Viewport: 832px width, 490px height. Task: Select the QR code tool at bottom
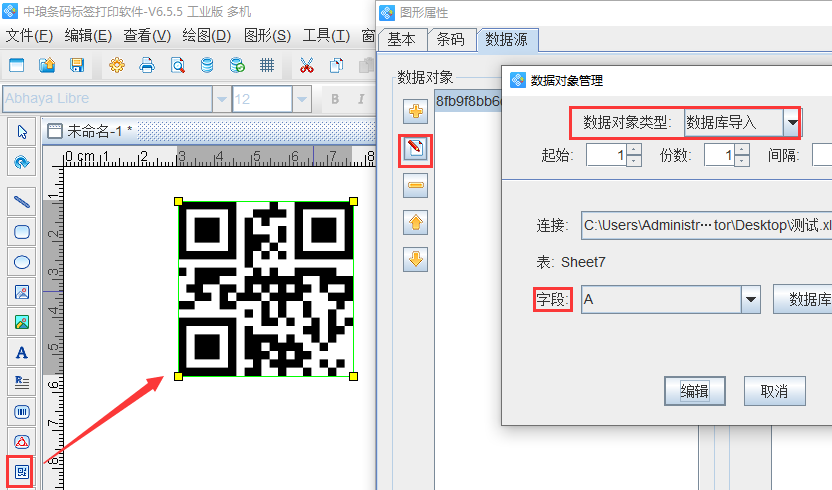[22, 471]
